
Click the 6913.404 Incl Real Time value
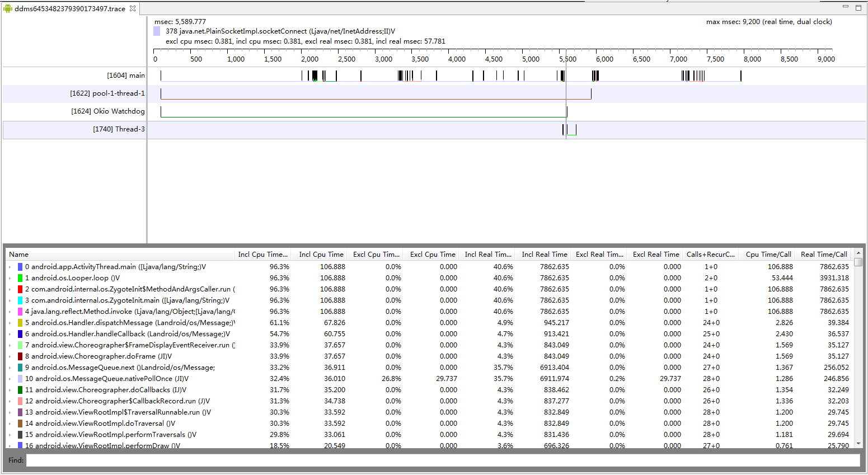pyautogui.click(x=555, y=368)
